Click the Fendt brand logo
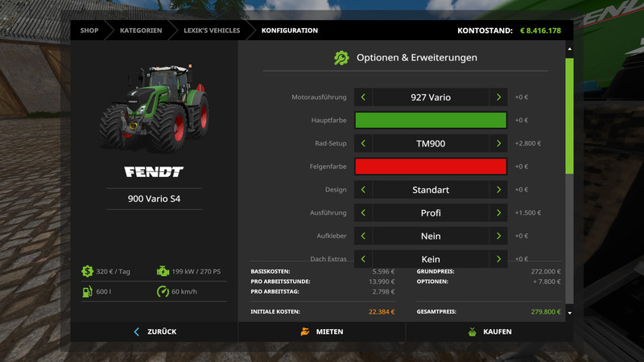644x362 pixels. coord(154,172)
